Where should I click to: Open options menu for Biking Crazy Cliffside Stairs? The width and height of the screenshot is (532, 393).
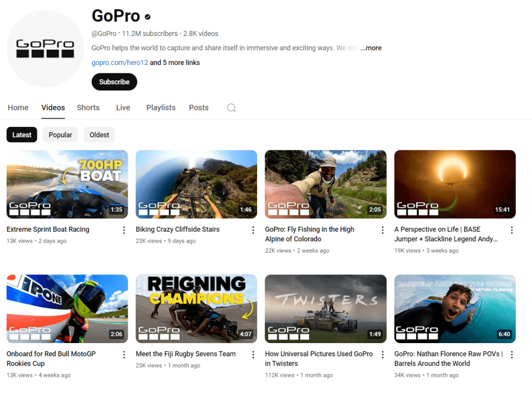(253, 230)
